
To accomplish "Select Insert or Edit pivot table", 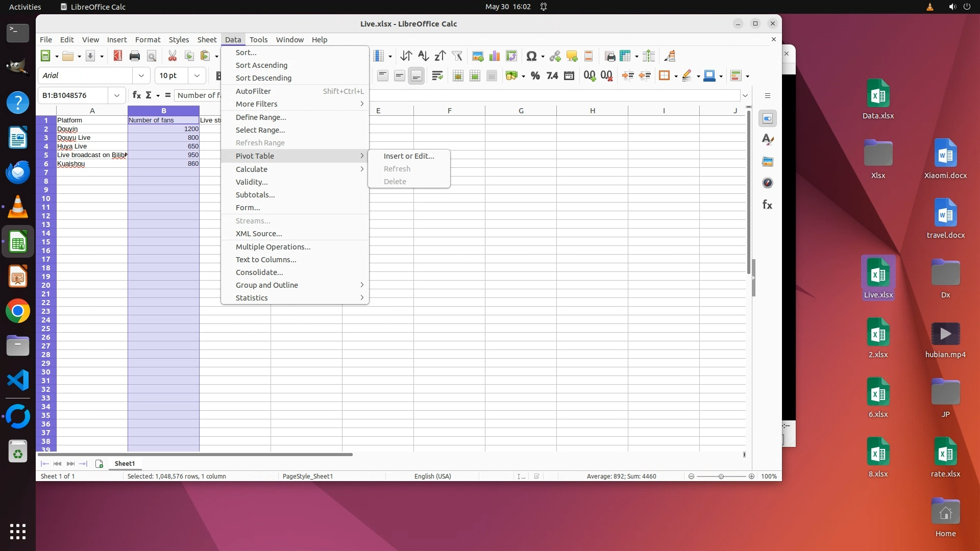I will click(408, 156).
